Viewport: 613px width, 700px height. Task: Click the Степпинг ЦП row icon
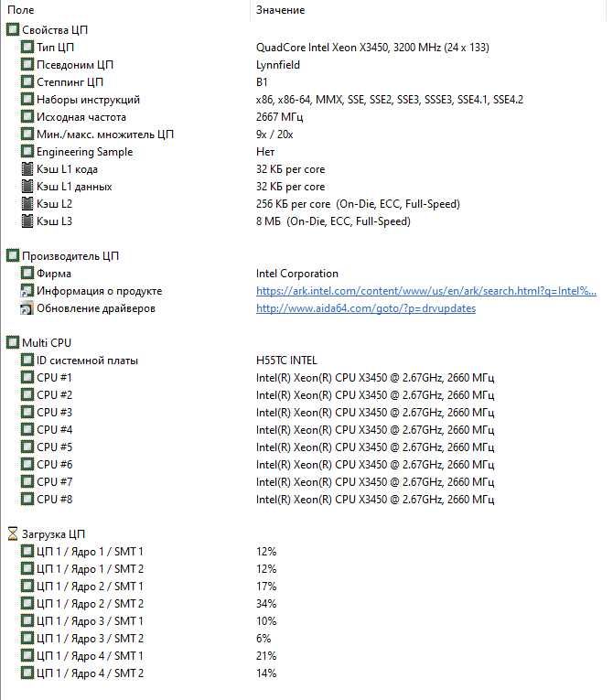coord(27,82)
